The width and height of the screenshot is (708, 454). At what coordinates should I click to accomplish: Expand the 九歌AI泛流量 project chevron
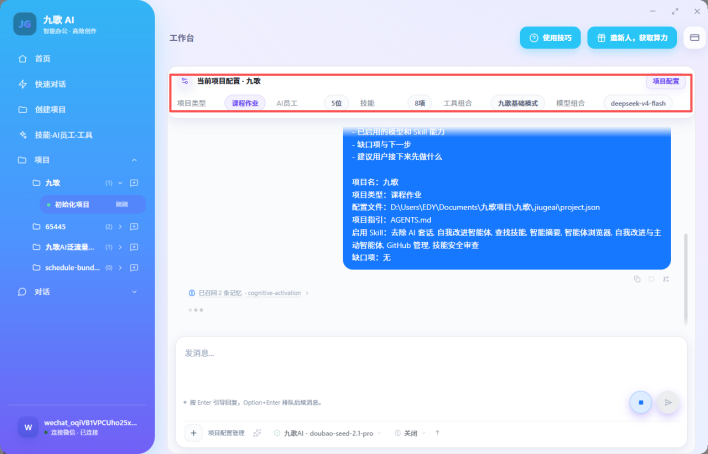pos(120,247)
